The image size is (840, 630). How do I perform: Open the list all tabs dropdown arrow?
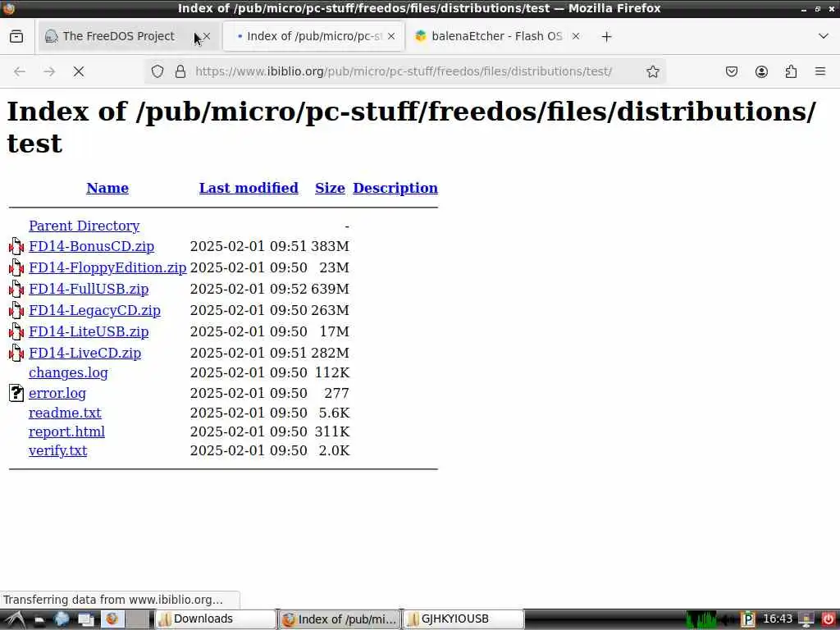(824, 36)
